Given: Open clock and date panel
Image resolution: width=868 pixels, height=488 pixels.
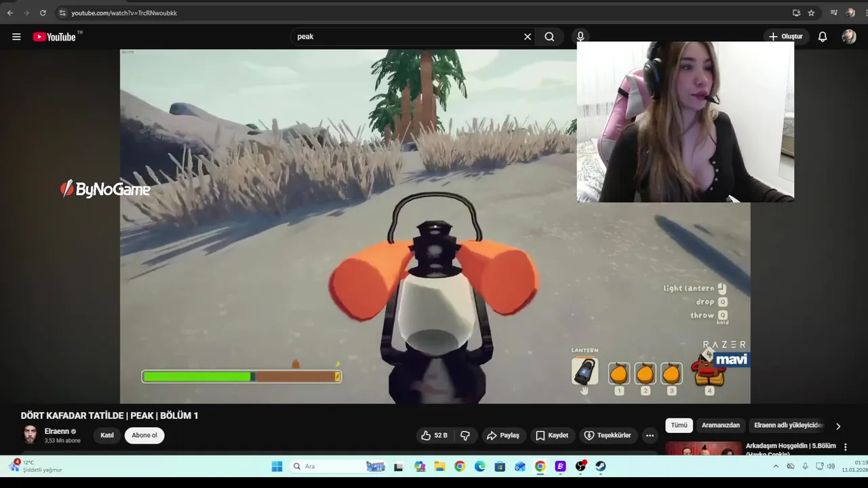Looking at the screenshot, I should [x=854, y=466].
